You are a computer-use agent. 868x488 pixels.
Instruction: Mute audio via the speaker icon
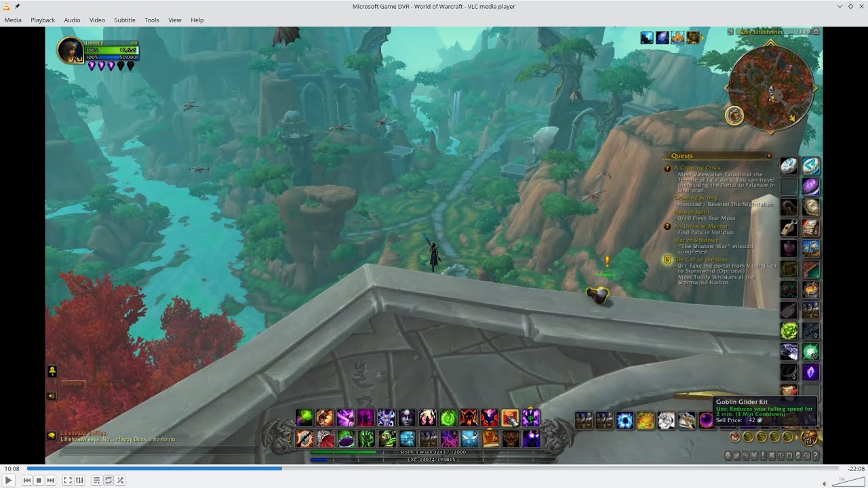825,483
